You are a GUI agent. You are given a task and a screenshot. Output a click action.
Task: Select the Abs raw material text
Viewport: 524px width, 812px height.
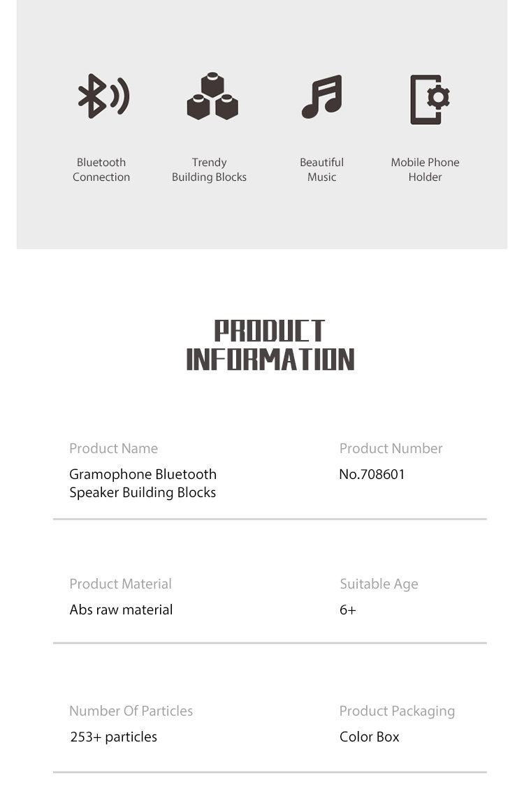pyautogui.click(x=121, y=610)
